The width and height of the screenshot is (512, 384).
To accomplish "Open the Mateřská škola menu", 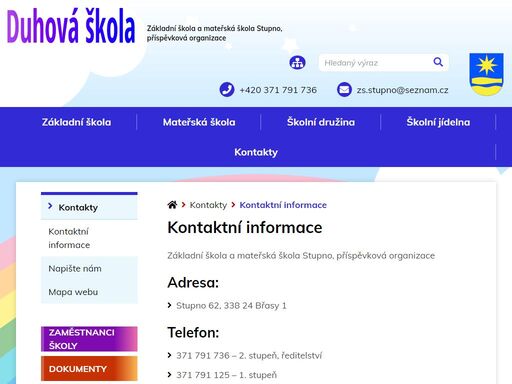I will [x=199, y=122].
